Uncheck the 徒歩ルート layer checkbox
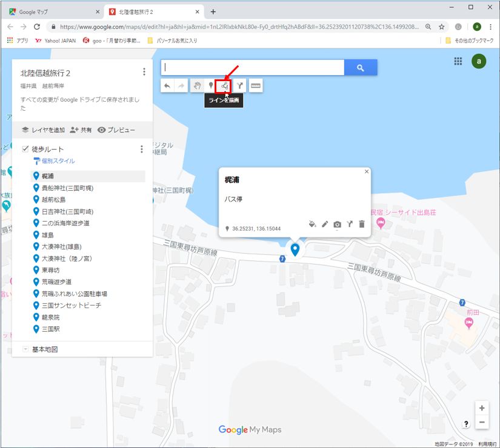 pyautogui.click(x=25, y=149)
